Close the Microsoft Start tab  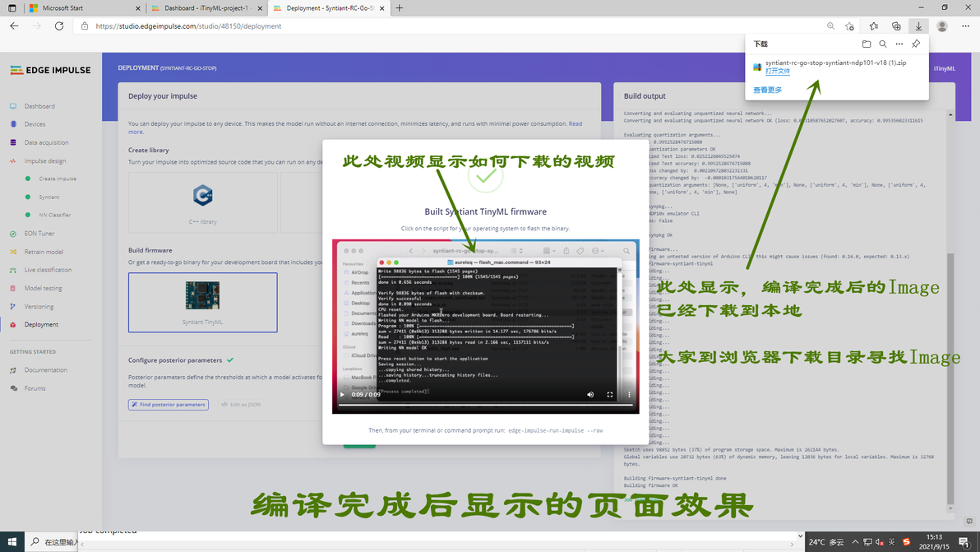click(138, 8)
